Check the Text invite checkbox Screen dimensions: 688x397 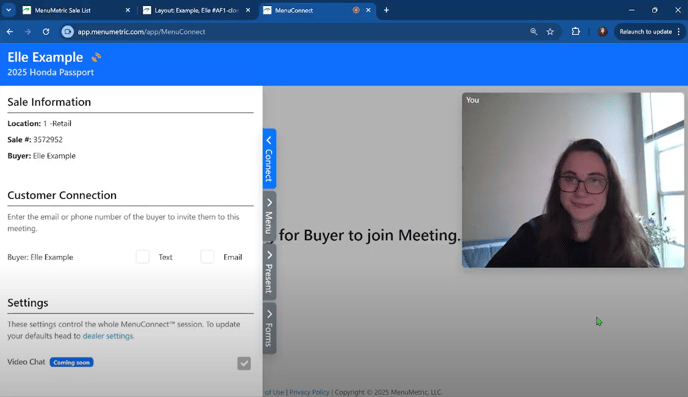[143, 257]
